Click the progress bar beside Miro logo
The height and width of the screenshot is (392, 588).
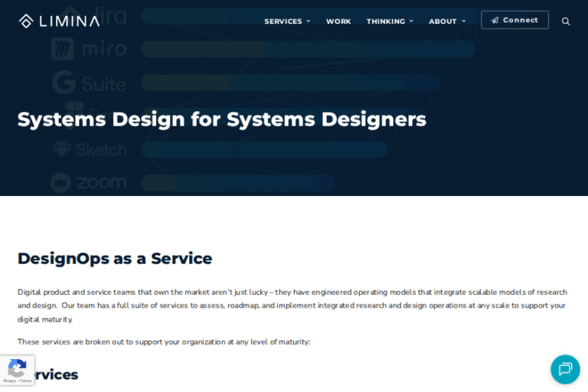pyautogui.click(x=308, y=49)
